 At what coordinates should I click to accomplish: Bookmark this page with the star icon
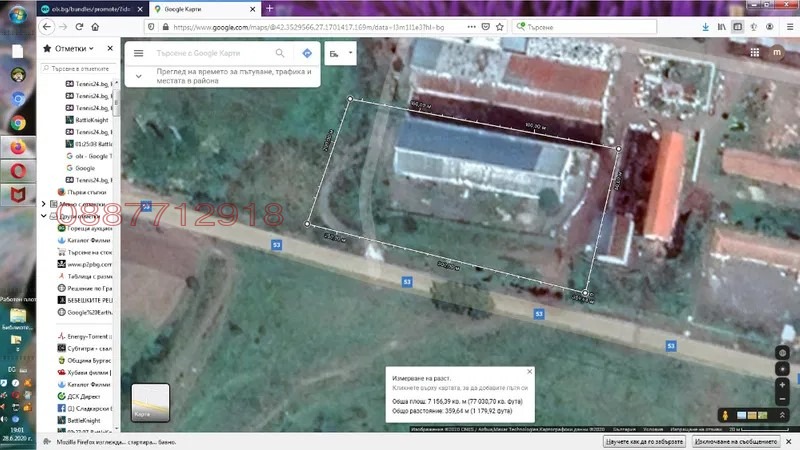(x=500, y=27)
